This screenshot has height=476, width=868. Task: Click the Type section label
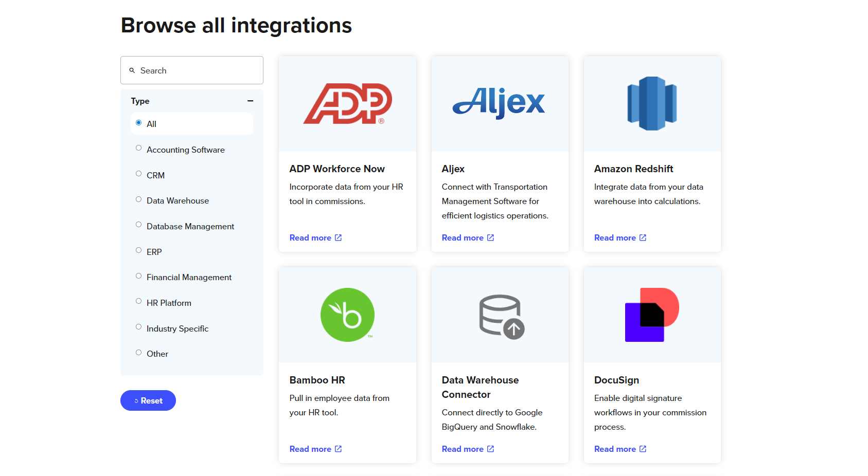[x=140, y=101]
